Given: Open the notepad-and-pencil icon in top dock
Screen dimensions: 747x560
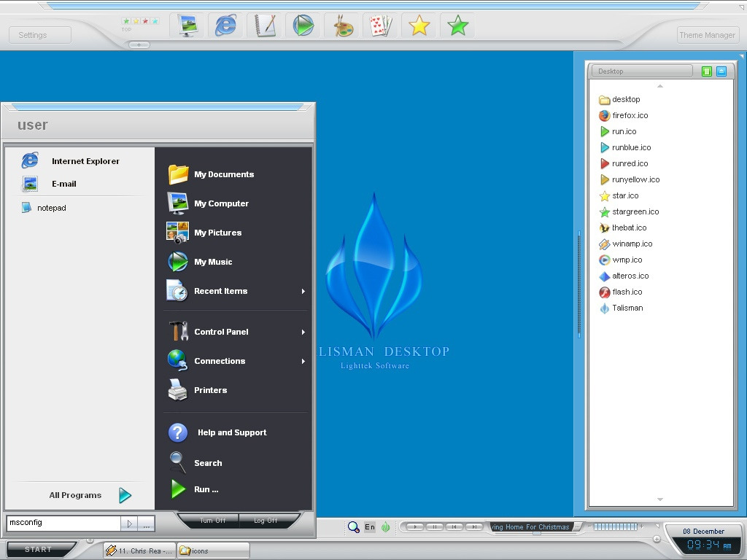Looking at the screenshot, I should click(265, 26).
